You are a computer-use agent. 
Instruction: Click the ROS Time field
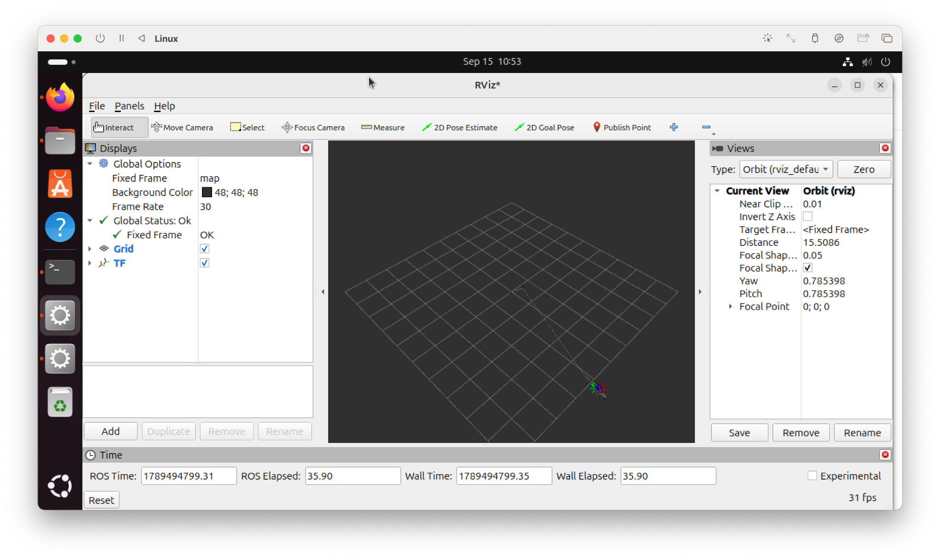click(189, 476)
